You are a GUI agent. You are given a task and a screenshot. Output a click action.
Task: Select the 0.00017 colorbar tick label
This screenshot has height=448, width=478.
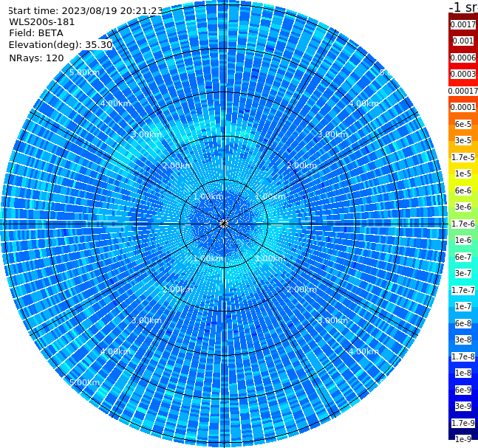[463, 91]
